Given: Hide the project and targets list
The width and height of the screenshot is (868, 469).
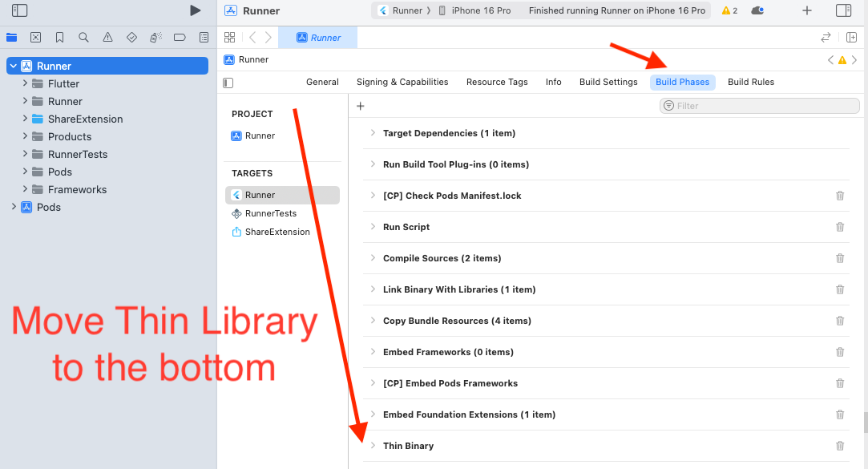Looking at the screenshot, I should (228, 83).
